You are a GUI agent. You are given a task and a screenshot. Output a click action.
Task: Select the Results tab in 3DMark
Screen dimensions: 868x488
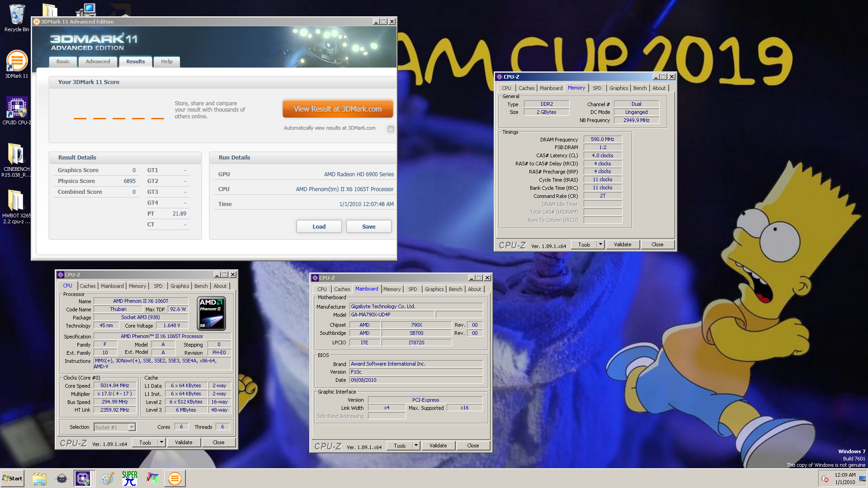pos(136,61)
